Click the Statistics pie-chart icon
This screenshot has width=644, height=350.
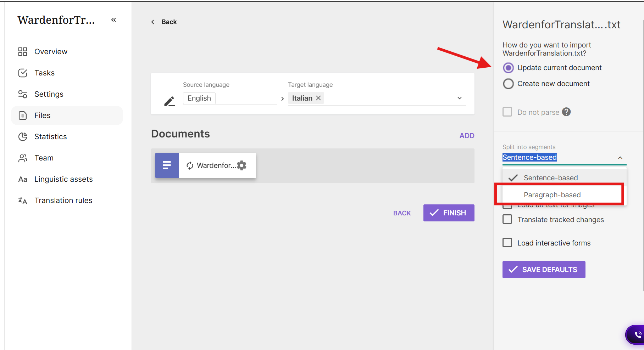click(23, 137)
